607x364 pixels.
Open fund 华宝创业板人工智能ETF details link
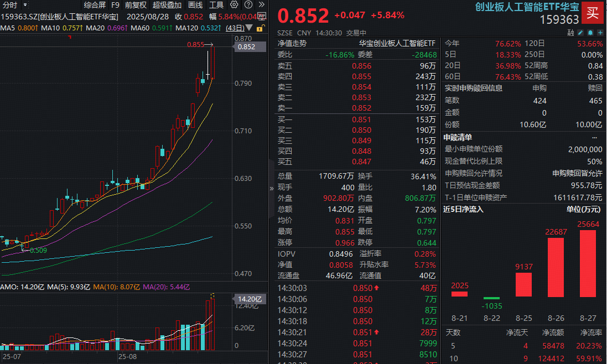396,43
